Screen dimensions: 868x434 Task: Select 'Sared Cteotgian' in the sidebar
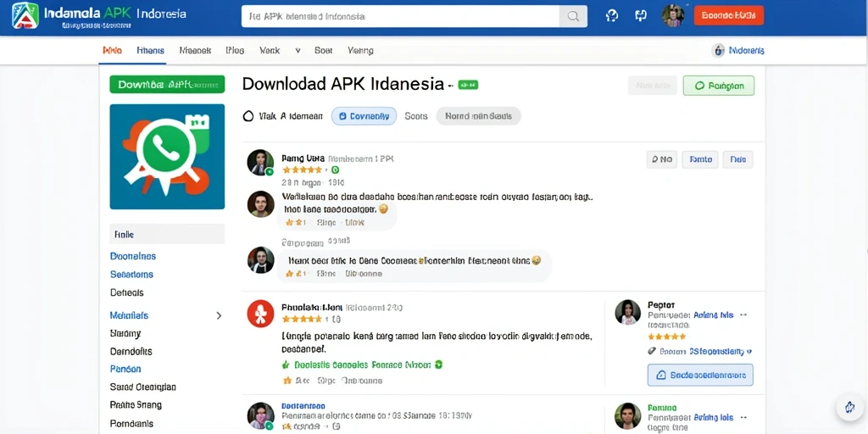(142, 387)
